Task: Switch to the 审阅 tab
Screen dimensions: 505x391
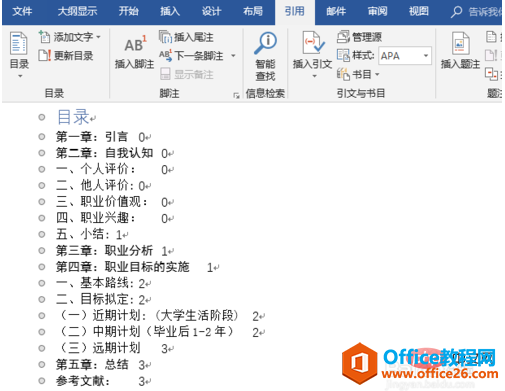Action: click(x=378, y=12)
